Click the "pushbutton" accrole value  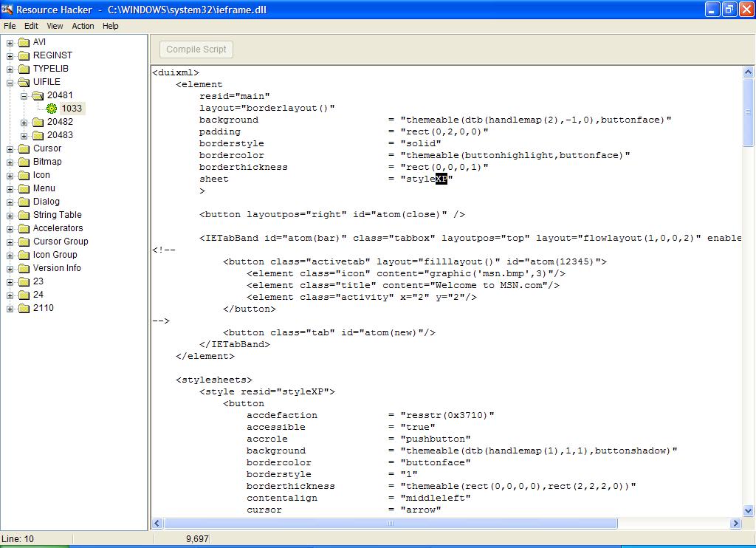click(x=436, y=439)
